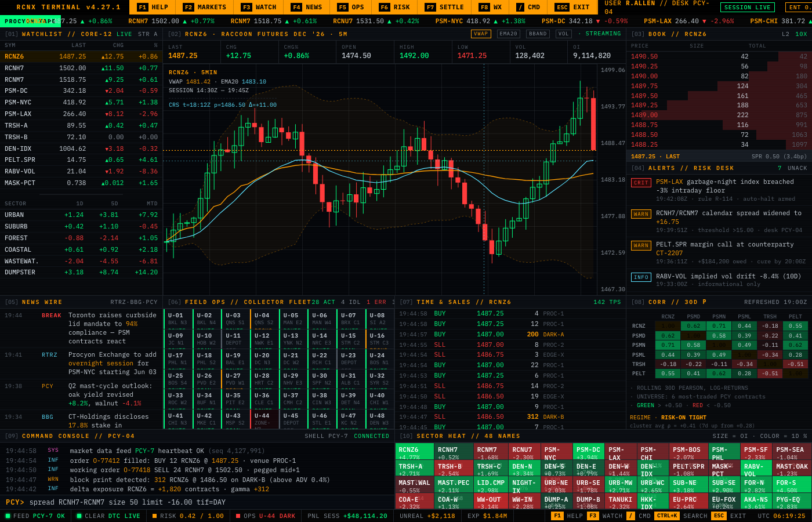This screenshot has height=522, width=812.
Task: Click the WARN badge on PELT.SPR margin alert
Action: (x=641, y=245)
